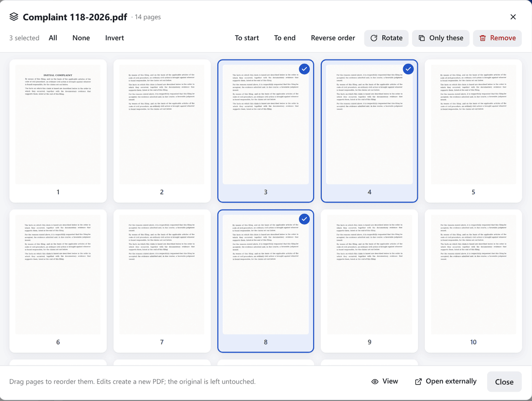The height and width of the screenshot is (401, 532).
Task: Click the title 'Complaint 118-2026.pdf'
Action: (76, 17)
